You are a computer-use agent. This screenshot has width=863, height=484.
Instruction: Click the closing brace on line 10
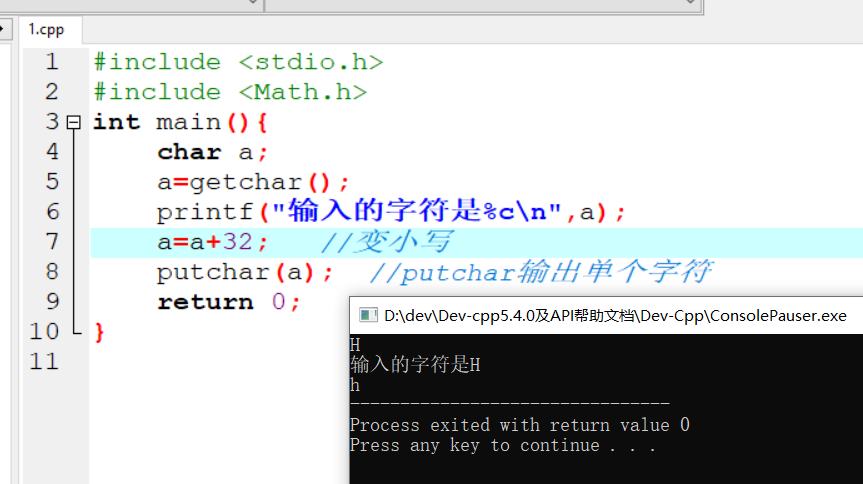99,332
